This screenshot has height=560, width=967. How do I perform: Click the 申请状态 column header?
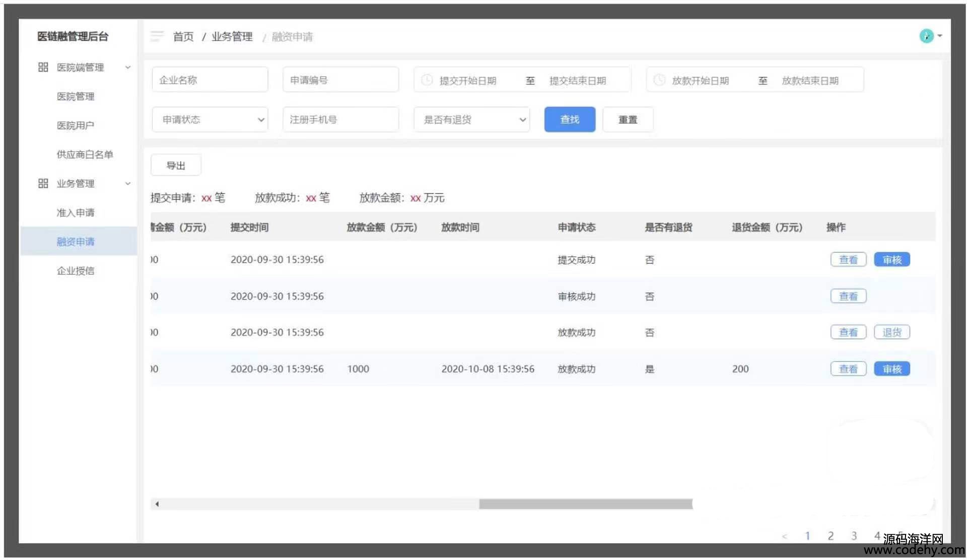(x=577, y=227)
